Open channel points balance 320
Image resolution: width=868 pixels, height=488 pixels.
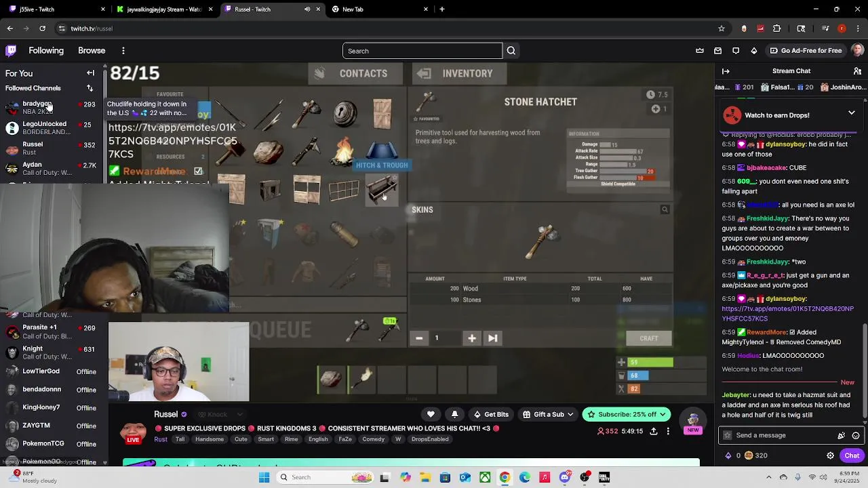pos(755,455)
